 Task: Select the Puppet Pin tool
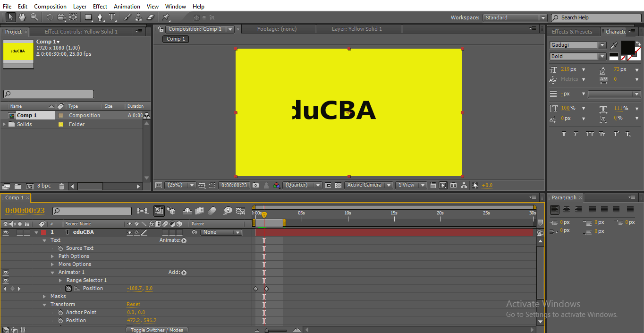166,17
